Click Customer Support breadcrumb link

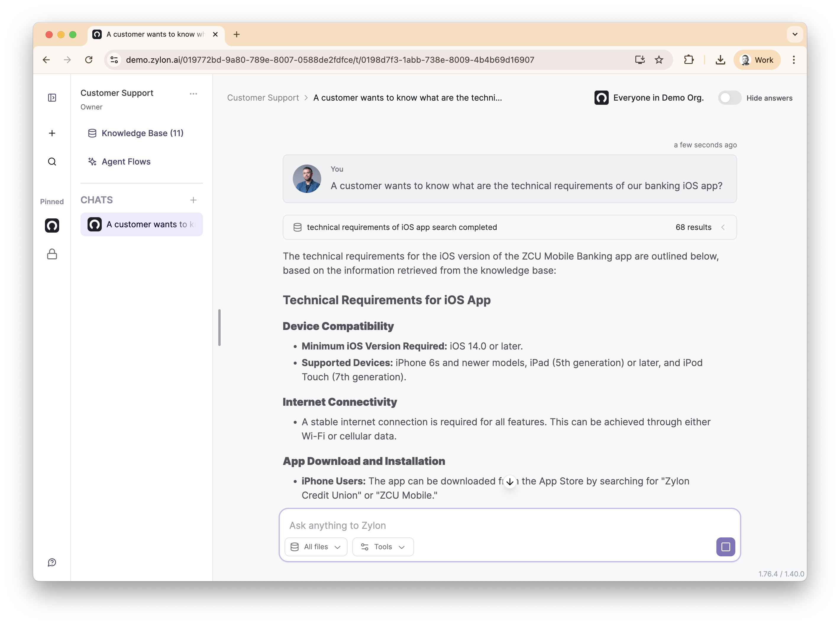[263, 98]
